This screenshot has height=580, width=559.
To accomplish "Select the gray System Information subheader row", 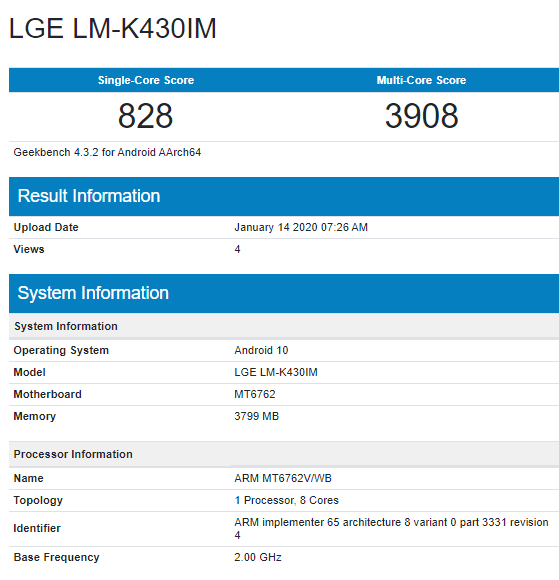I will [284, 326].
